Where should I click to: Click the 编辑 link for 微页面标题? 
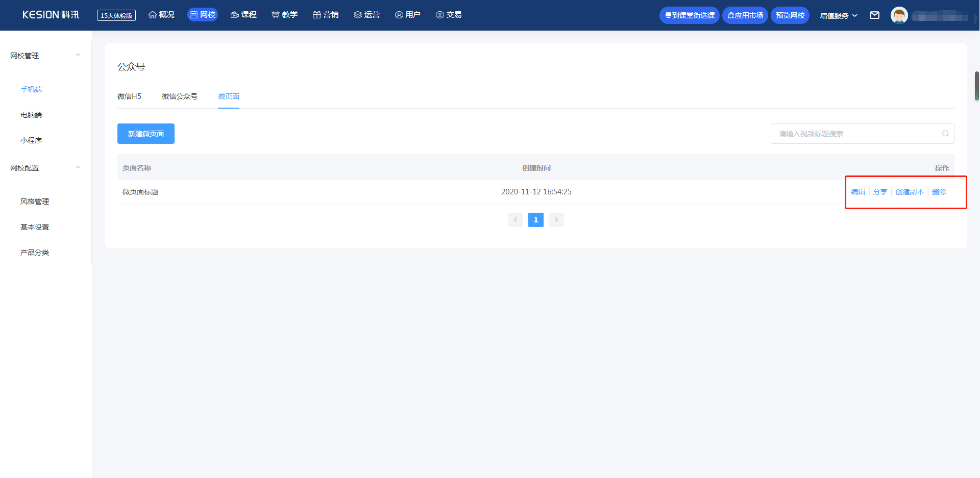(x=857, y=192)
